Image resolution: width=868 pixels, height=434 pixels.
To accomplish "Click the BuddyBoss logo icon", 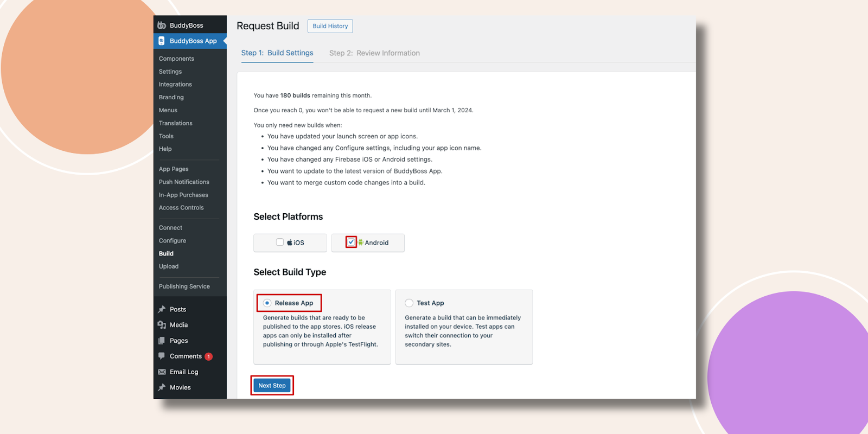I will point(162,25).
